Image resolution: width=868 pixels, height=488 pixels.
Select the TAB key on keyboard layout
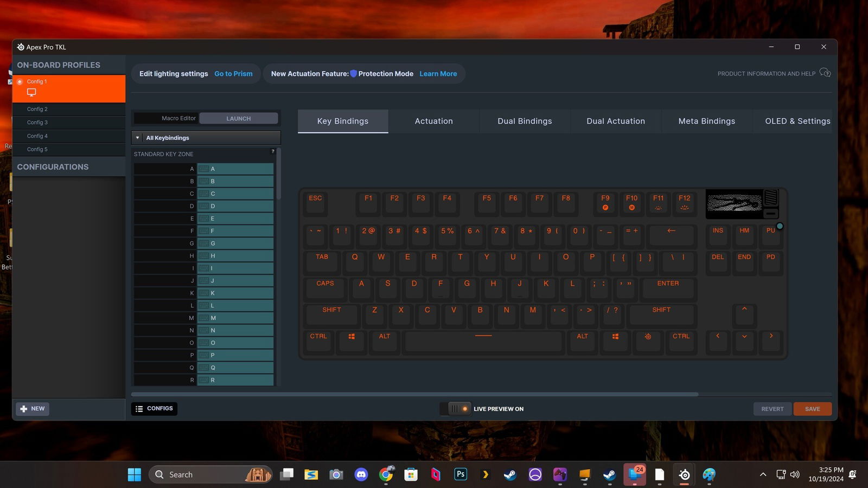322,262
